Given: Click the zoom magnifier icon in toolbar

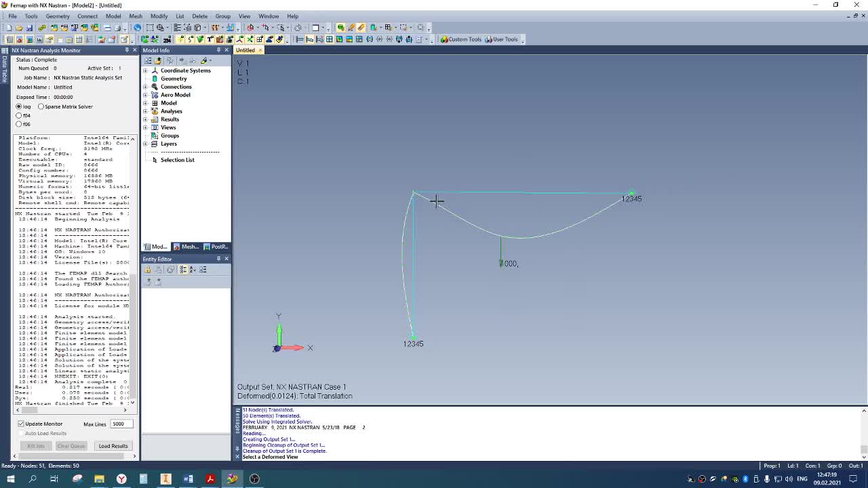Looking at the screenshot, I should tap(161, 28).
